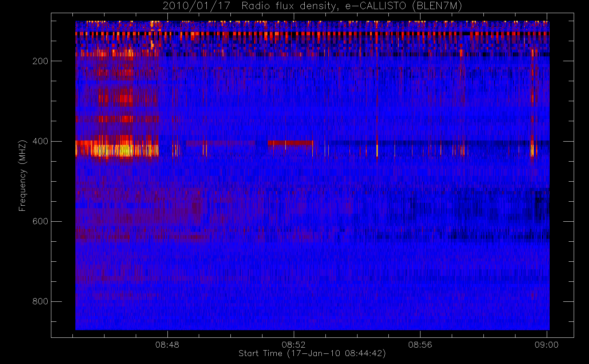589x364 pixels.
Task: Click the 200 frequency tick label
Action: pos(40,61)
